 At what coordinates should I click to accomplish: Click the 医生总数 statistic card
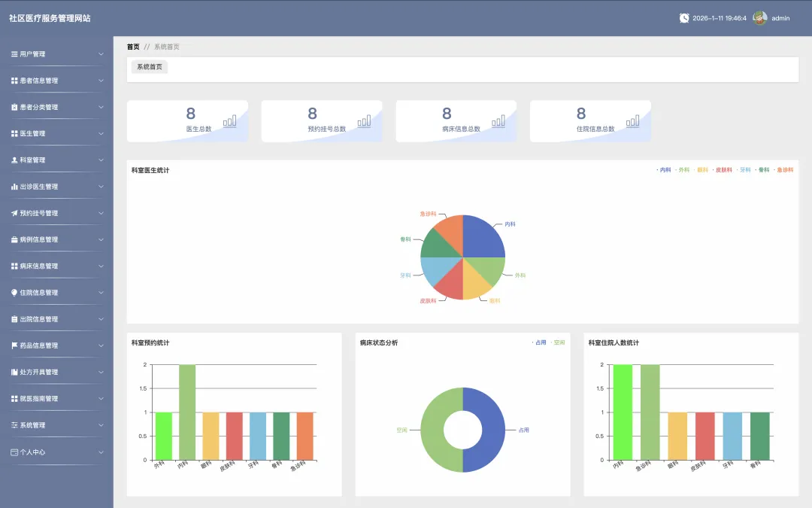click(187, 120)
